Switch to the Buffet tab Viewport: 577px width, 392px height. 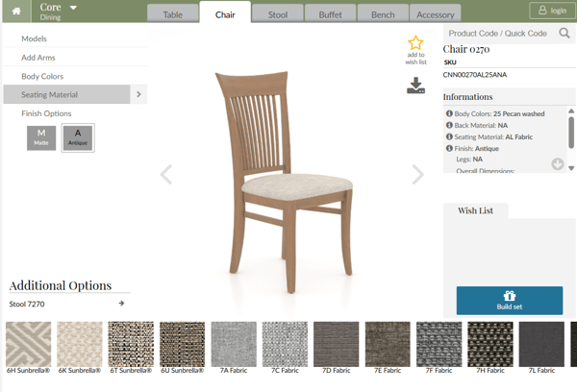[x=330, y=14]
